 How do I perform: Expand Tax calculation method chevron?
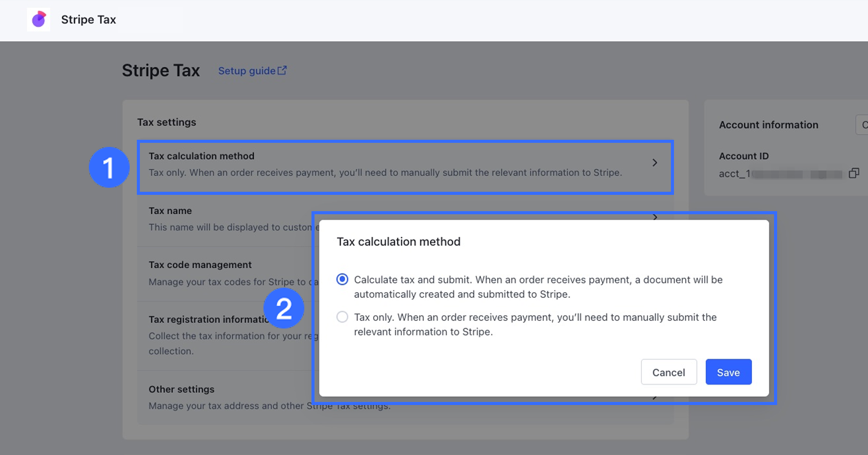655,163
